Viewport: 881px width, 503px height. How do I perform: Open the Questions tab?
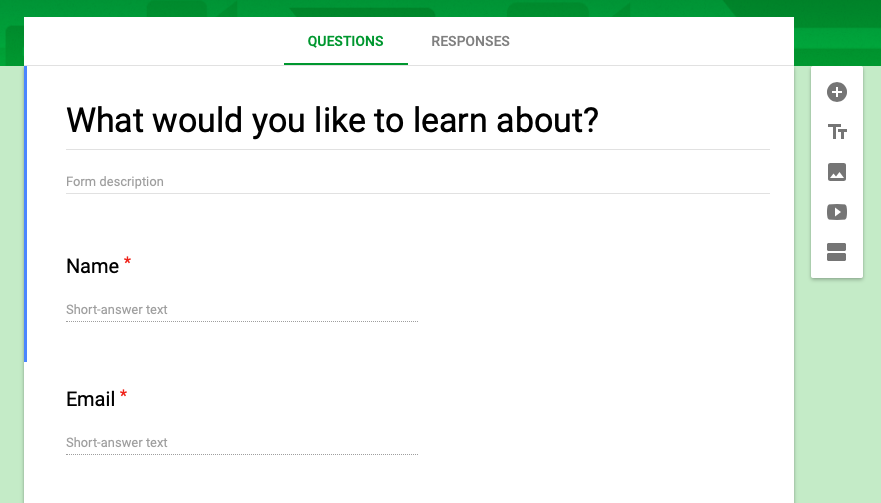click(x=346, y=41)
